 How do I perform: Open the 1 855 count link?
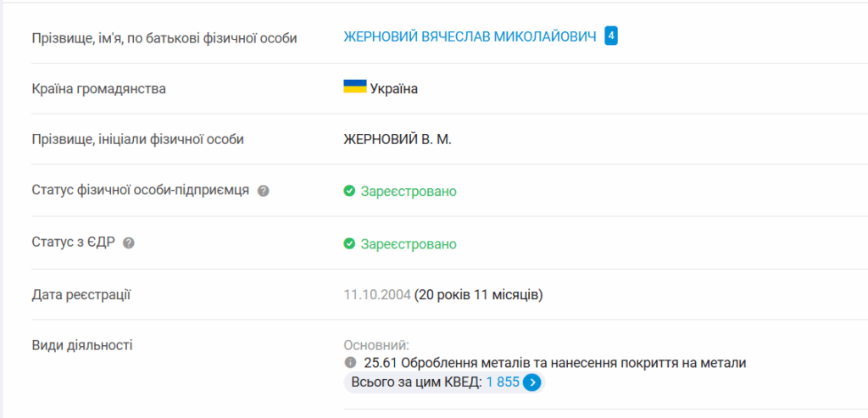[504, 382]
